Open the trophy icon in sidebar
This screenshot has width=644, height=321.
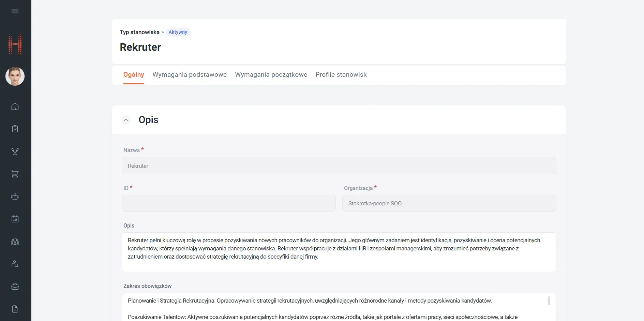(x=15, y=151)
